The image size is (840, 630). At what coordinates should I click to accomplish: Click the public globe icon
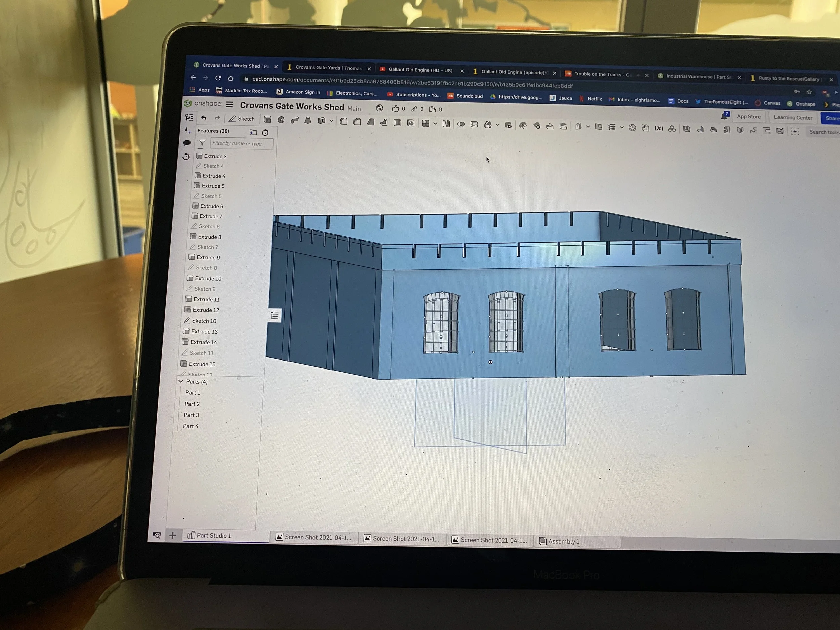(x=379, y=108)
